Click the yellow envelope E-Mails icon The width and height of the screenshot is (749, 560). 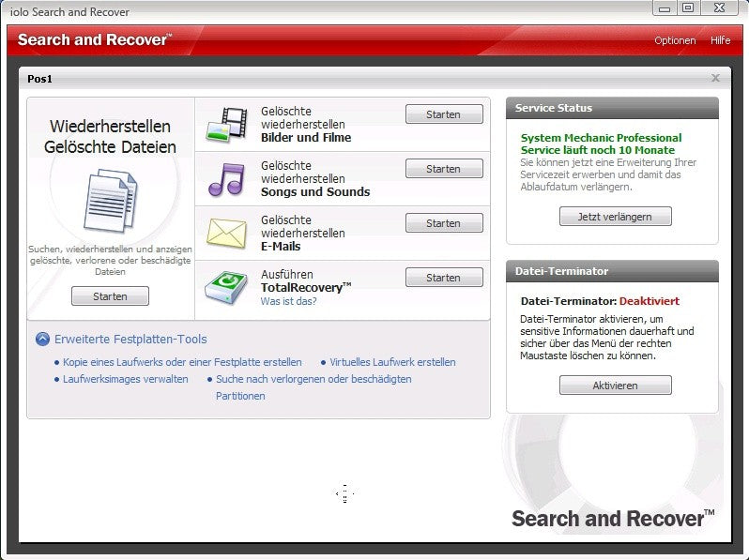point(226,233)
